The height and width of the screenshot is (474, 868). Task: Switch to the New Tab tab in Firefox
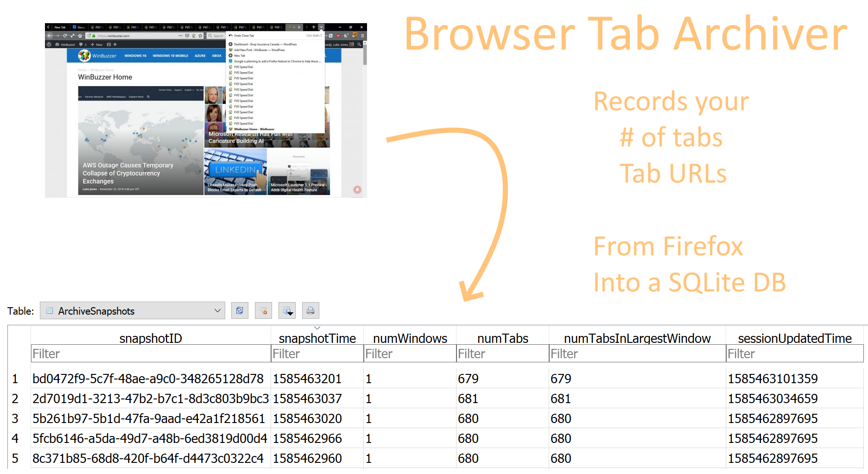coord(60,27)
